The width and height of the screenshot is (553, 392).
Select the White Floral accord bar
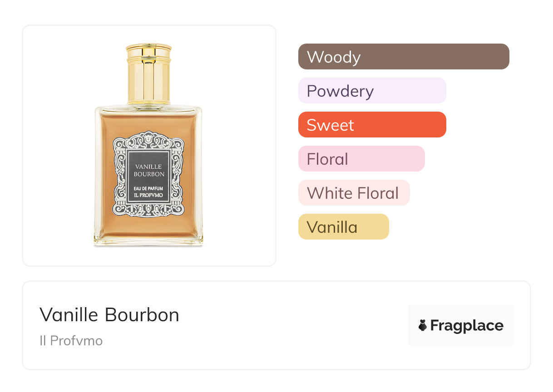tap(354, 193)
